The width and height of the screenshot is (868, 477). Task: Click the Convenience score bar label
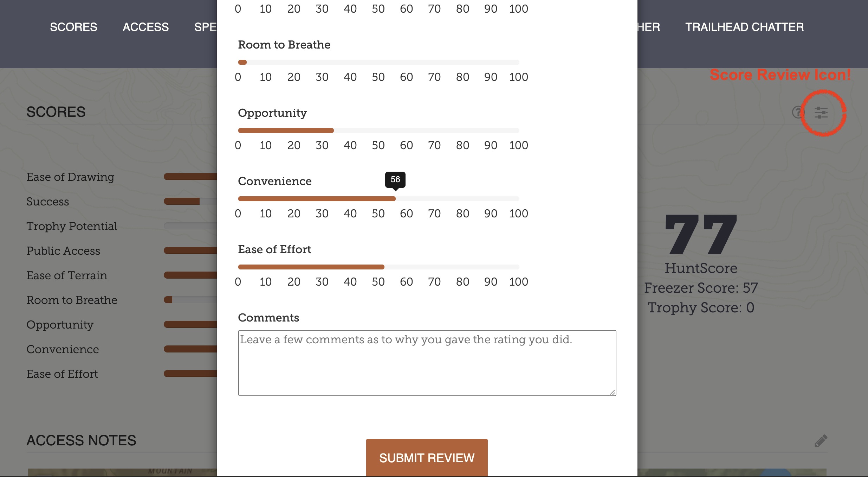274,181
